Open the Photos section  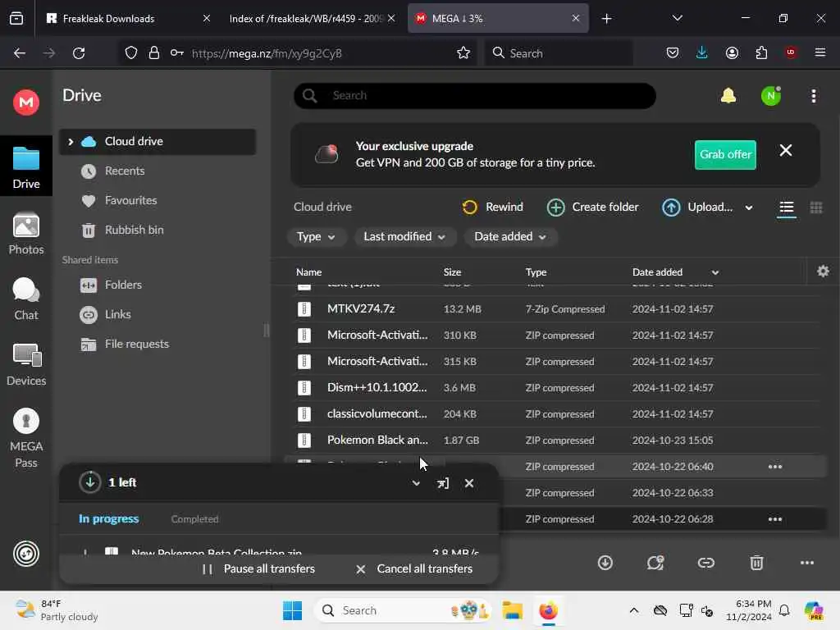(x=25, y=234)
